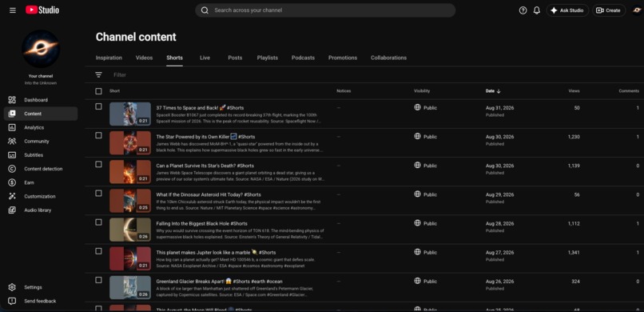This screenshot has width=644, height=312.
Task: Open the hamburger navigation menu
Action: pos(13,10)
